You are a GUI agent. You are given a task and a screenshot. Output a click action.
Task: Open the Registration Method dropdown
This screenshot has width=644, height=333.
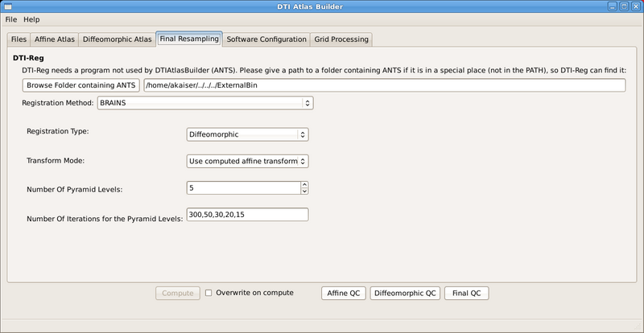205,103
